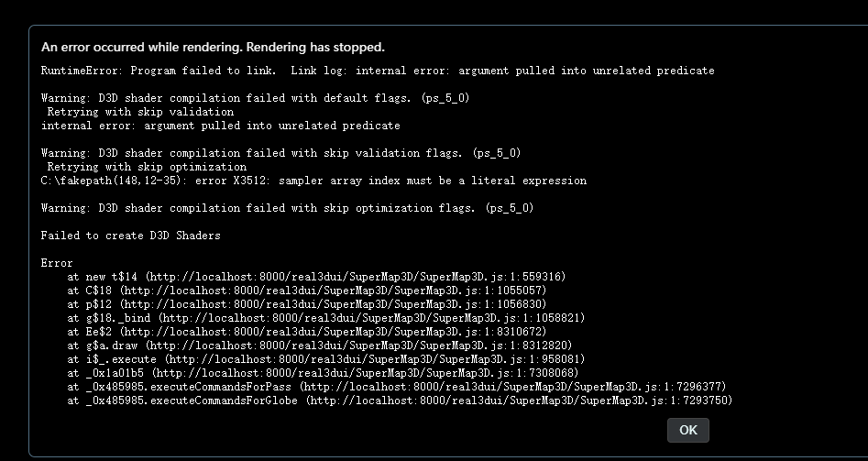The image size is (868, 461).
Task: Click the error X3512 sampler array line
Action: [x=313, y=181]
